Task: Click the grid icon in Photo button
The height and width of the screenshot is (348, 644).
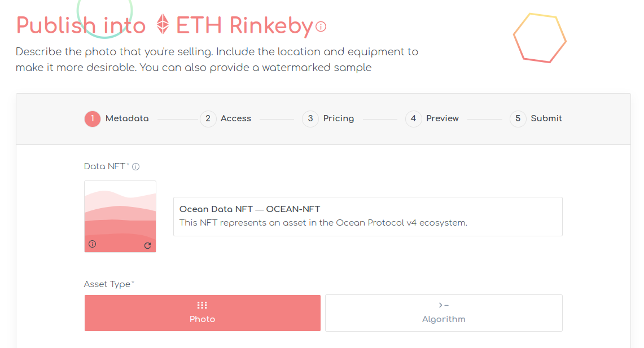Action: pos(202,305)
